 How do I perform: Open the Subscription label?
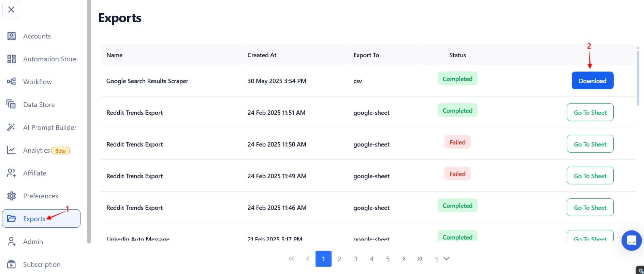coord(42,264)
